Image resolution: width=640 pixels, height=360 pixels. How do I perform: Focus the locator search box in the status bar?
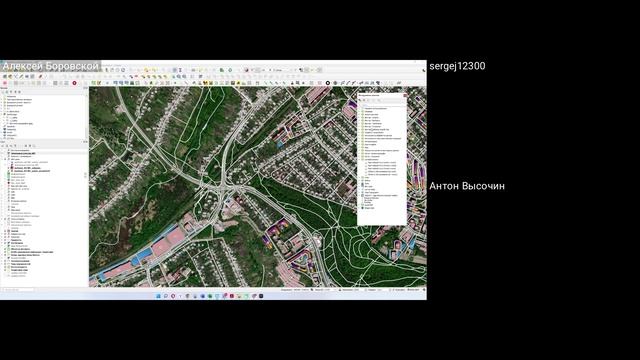coord(18,290)
